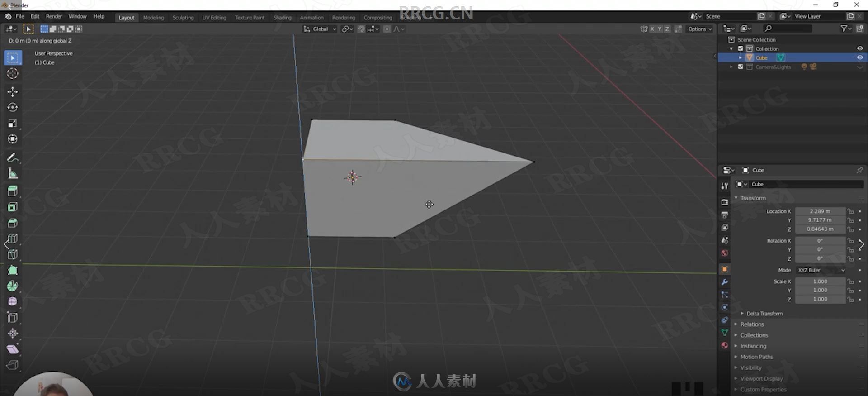Switch to the Modeling workspace tab
This screenshot has height=396, width=868.
(x=153, y=18)
